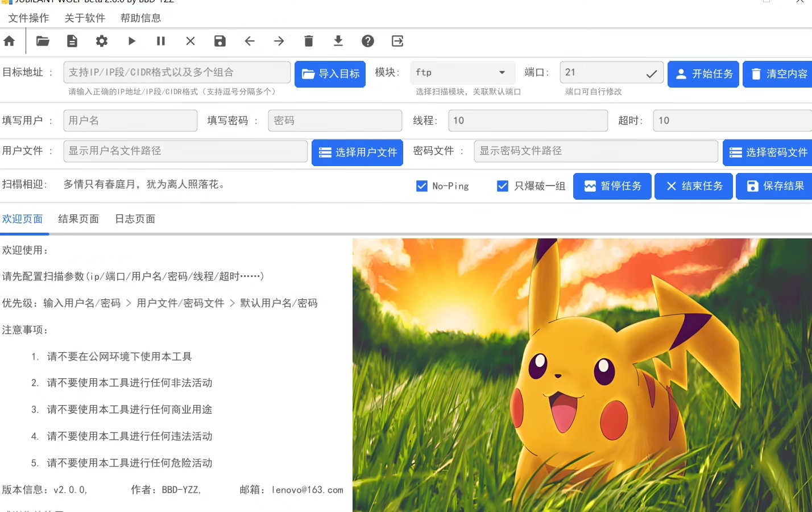
Task: Click the 选择用户文件 button
Action: (357, 152)
